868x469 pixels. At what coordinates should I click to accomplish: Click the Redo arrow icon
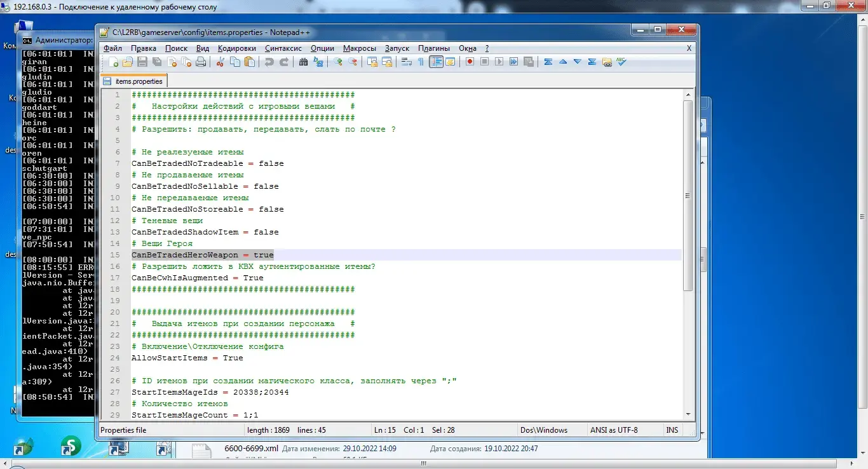pos(284,62)
